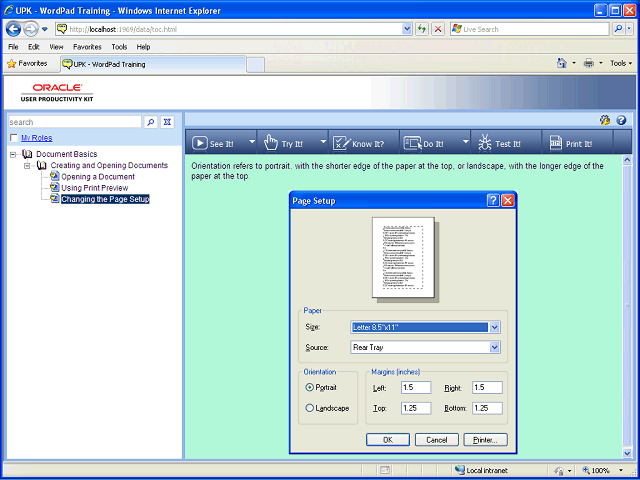Click the Top margin field
640x480 pixels.
coord(416,408)
